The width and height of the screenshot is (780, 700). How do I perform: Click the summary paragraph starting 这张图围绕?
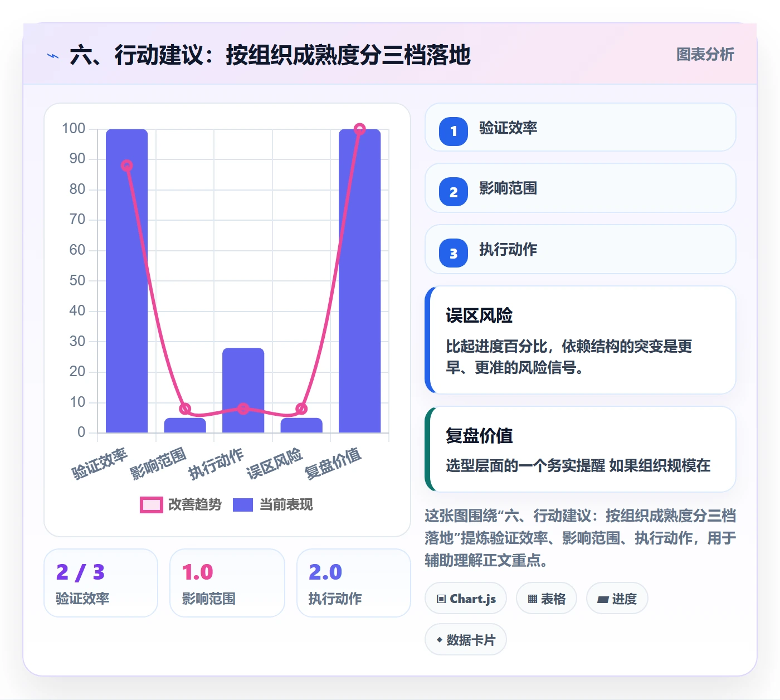(x=580, y=538)
